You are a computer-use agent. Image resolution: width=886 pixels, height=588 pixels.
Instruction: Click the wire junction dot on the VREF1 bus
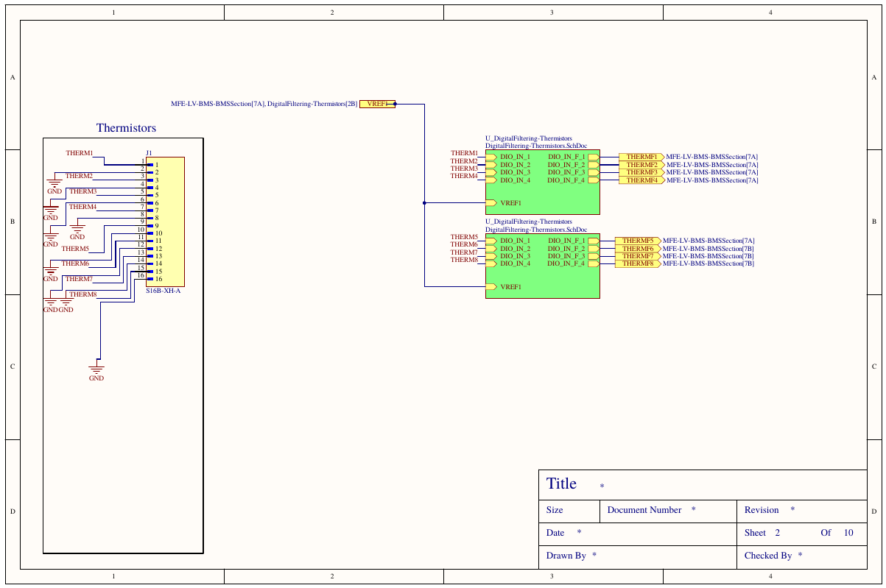point(424,202)
